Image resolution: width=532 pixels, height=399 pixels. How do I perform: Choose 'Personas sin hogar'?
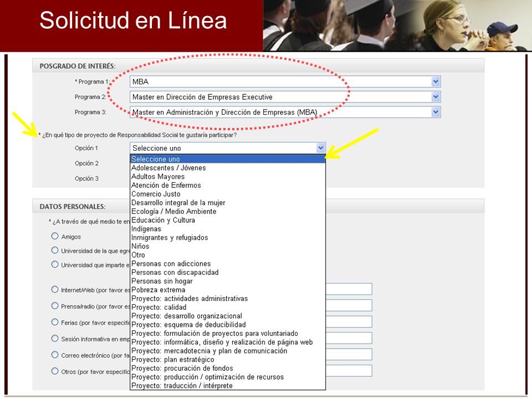[x=228, y=282]
